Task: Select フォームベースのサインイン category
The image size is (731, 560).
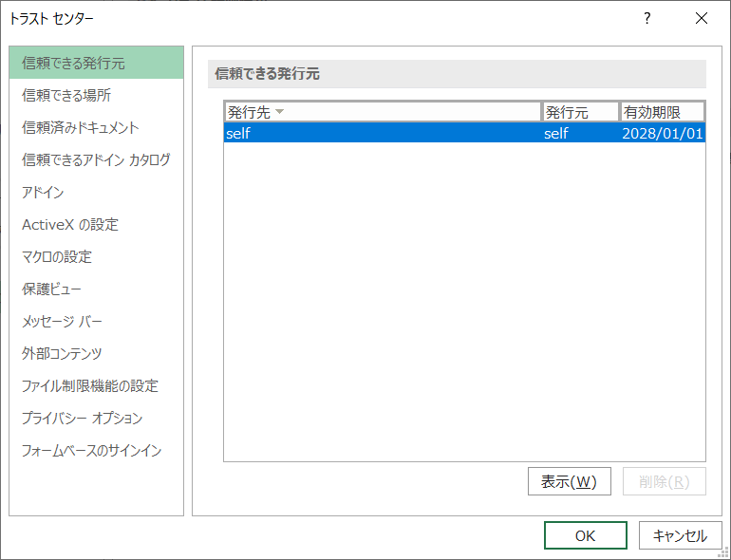Action: coord(96,451)
